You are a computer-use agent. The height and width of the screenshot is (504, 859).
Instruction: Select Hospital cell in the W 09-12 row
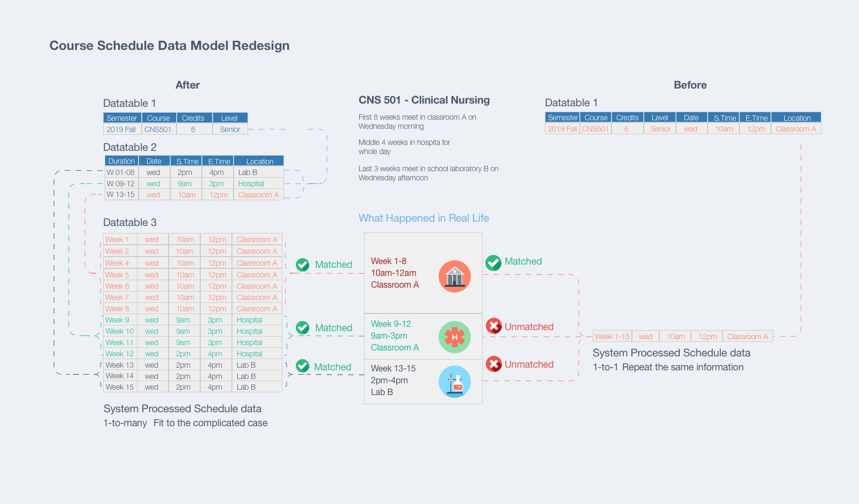[251, 184]
